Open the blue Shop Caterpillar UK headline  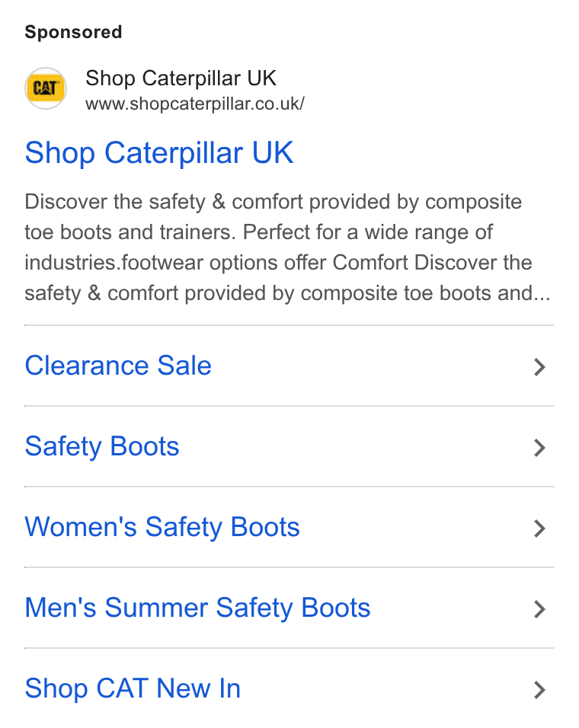tap(159, 153)
